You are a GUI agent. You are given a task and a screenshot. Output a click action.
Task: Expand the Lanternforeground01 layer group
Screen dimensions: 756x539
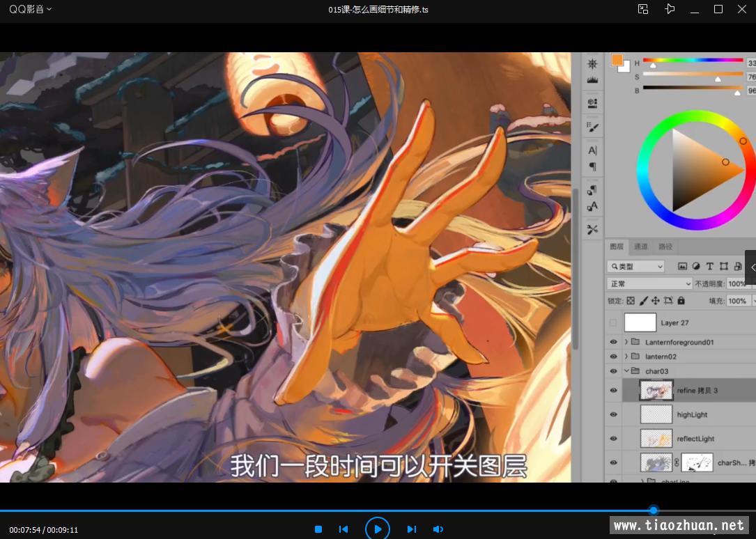[626, 342]
